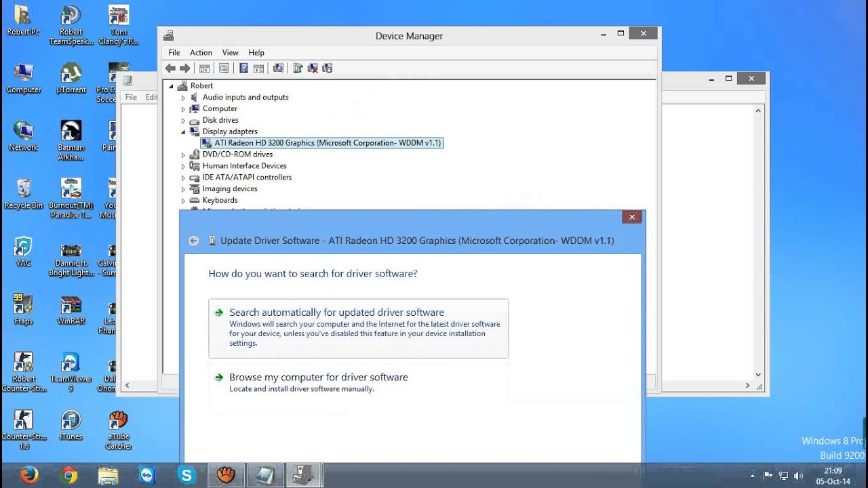Select the WinRAR desktop icon
Image resolution: width=868 pixels, height=488 pixels.
tap(71, 310)
